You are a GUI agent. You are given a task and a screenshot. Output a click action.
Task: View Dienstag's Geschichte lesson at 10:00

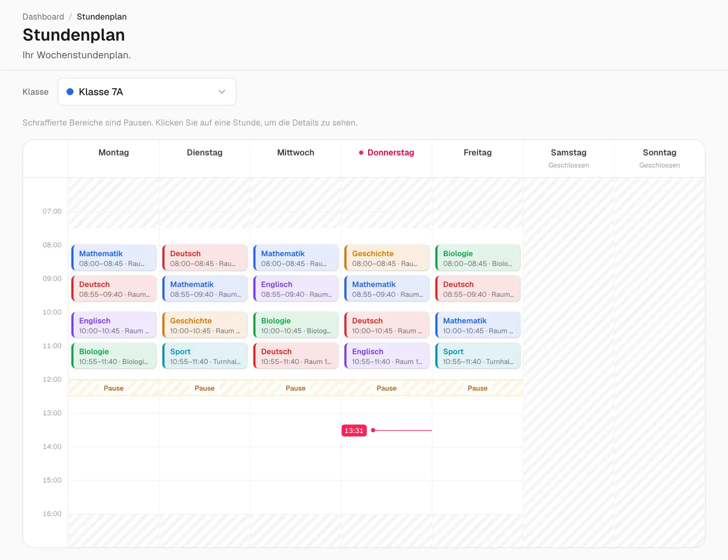[205, 325]
